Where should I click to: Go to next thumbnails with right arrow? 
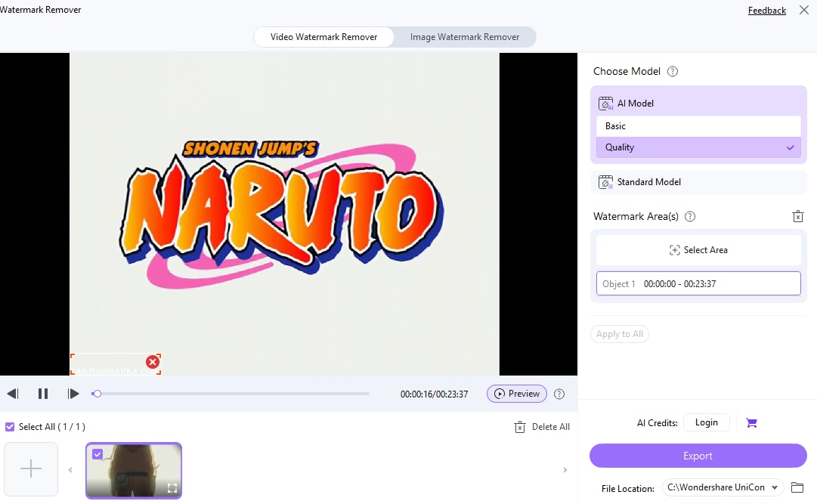(565, 470)
